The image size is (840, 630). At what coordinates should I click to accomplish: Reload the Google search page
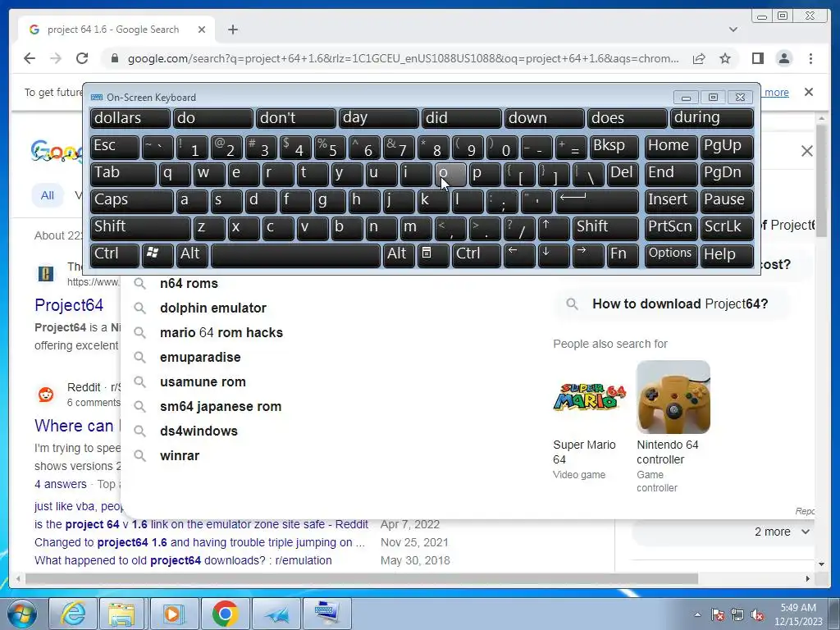click(82, 58)
